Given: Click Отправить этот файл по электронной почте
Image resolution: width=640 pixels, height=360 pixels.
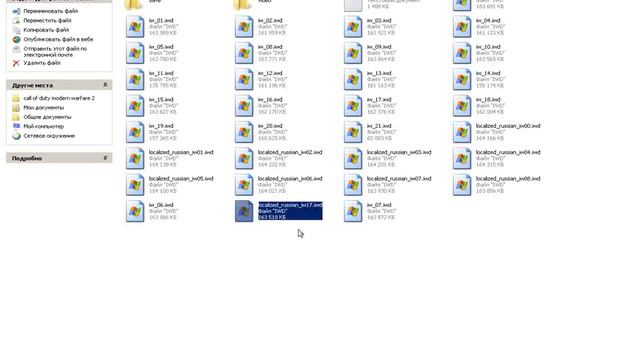Looking at the screenshot, I should click(x=55, y=51).
